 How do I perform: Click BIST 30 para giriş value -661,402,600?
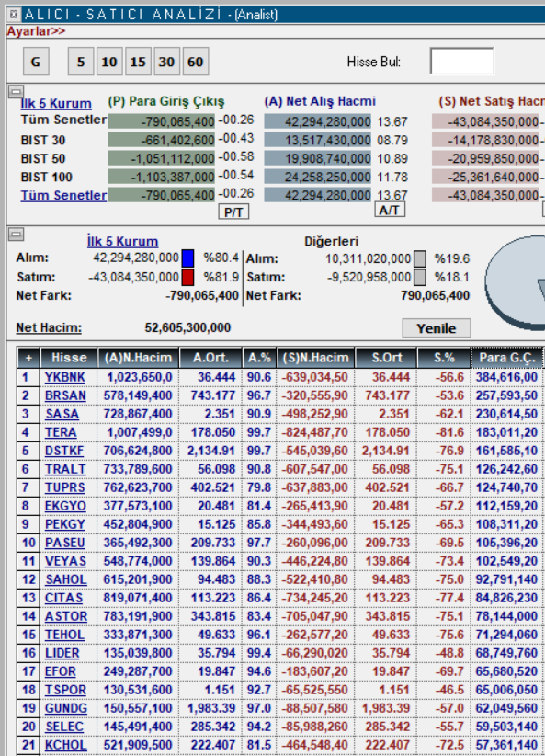(x=162, y=140)
